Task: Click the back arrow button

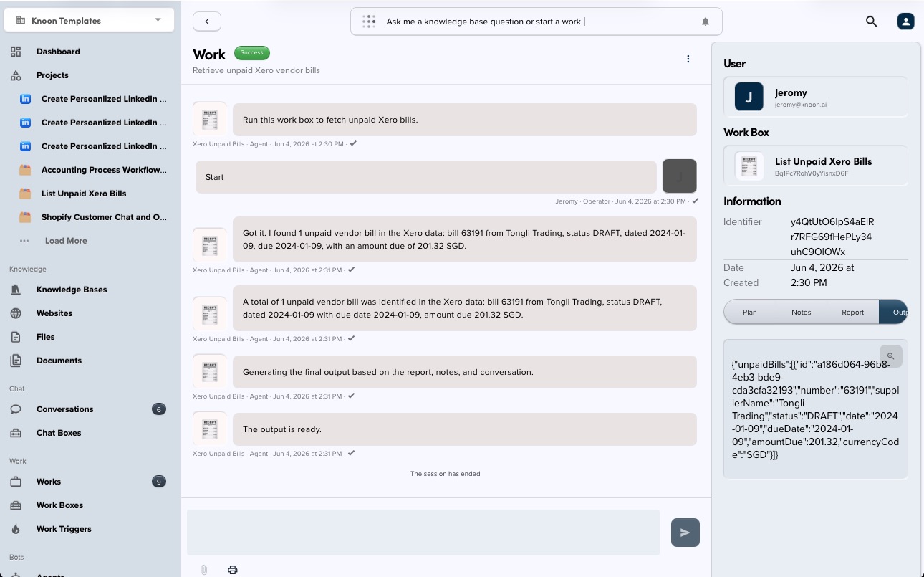Action: click(207, 22)
